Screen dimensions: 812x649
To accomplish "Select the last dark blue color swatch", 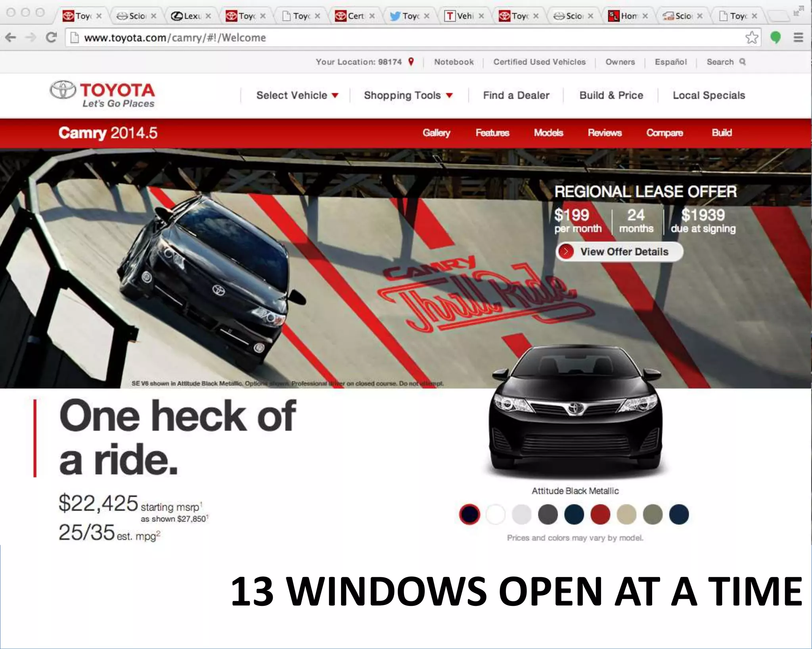I will point(679,514).
